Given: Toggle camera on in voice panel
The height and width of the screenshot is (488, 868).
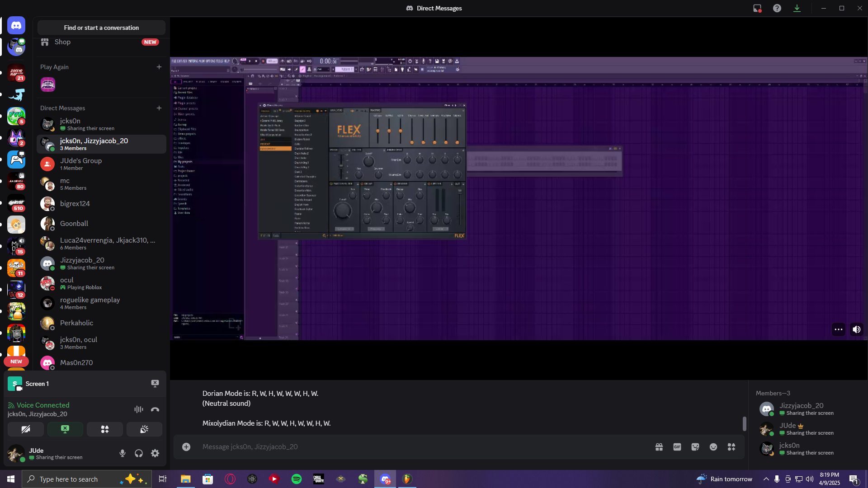Looking at the screenshot, I should coord(26,429).
